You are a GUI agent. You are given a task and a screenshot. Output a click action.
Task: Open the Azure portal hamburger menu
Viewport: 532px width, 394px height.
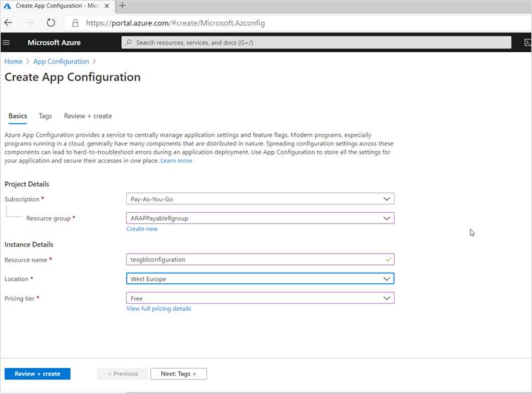tap(6, 42)
